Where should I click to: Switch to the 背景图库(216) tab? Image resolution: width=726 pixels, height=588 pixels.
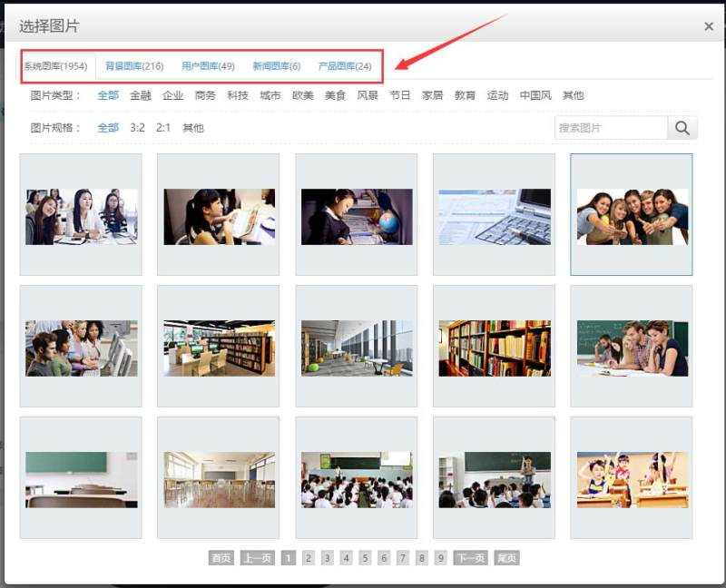134,66
